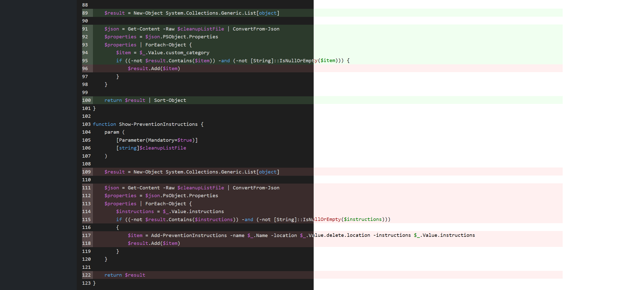This screenshot has height=290, width=644.
Task: Click line number 96 in gutter
Action: tap(85, 68)
